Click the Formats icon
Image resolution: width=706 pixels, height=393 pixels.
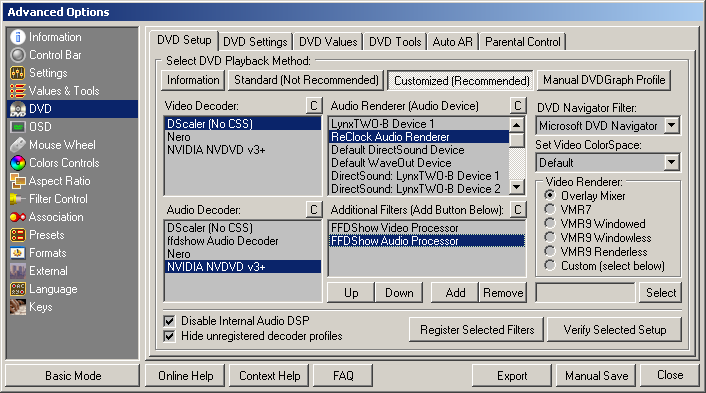click(x=18, y=253)
